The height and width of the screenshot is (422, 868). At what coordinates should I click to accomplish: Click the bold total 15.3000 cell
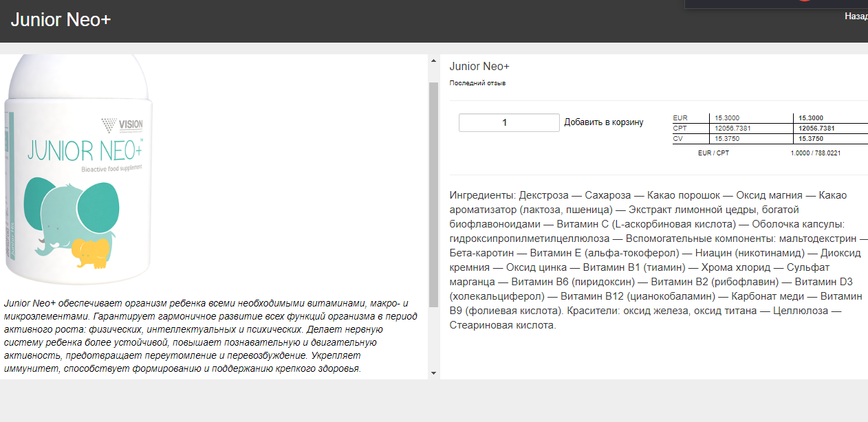[x=811, y=118]
